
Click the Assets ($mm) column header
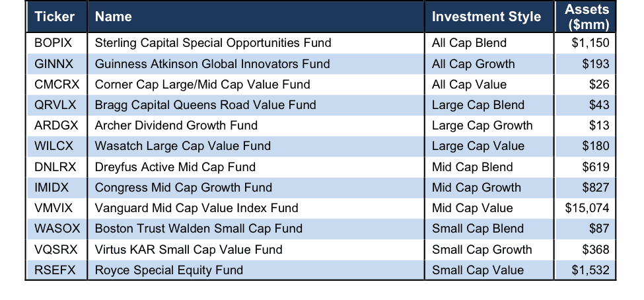[585, 17]
